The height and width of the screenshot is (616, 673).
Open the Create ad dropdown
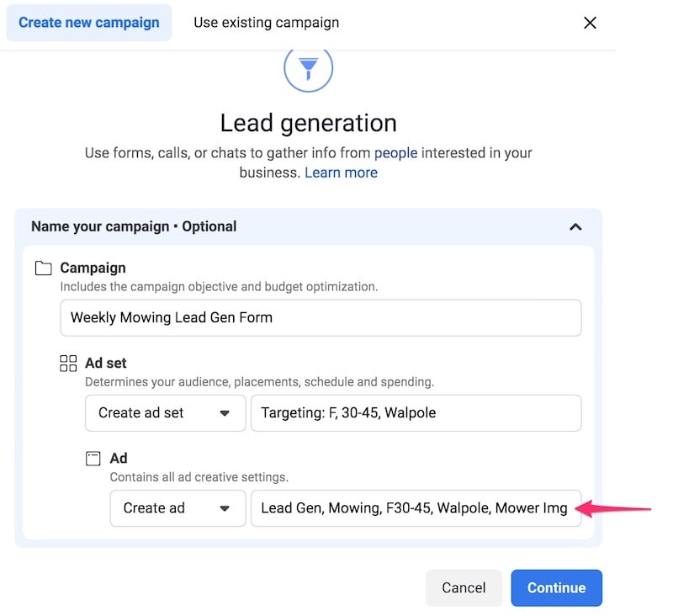click(178, 507)
